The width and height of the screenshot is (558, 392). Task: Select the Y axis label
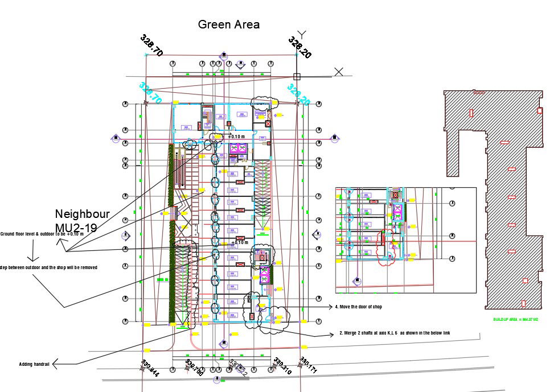[x=302, y=35]
